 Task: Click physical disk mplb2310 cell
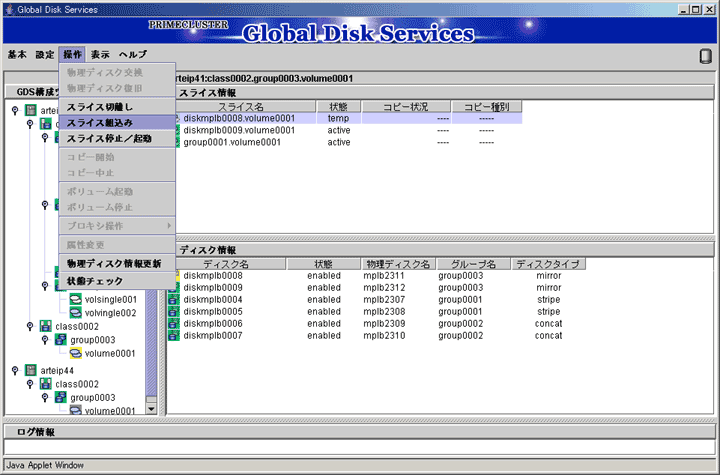(x=384, y=335)
